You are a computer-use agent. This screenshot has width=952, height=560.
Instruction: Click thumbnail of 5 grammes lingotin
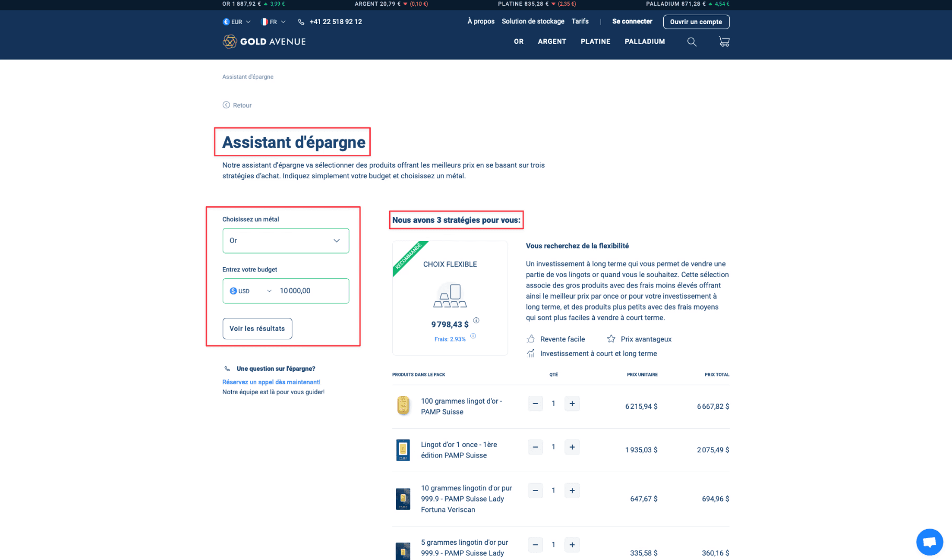(x=403, y=551)
